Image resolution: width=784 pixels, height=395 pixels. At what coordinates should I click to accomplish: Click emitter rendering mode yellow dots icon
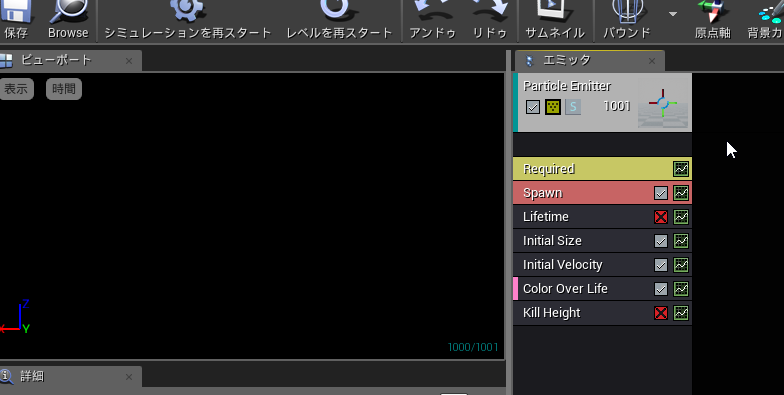[552, 107]
